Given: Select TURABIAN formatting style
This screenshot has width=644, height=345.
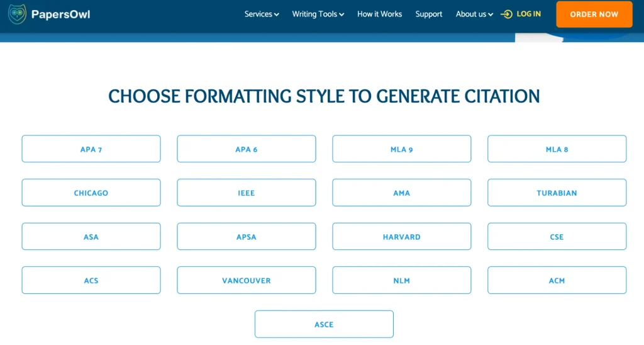Looking at the screenshot, I should pyautogui.click(x=557, y=193).
